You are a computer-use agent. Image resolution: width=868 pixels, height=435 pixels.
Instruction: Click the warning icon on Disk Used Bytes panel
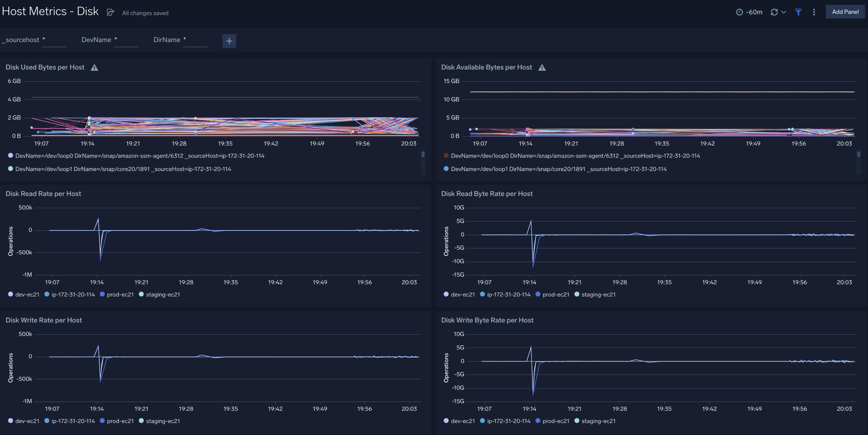click(x=95, y=68)
